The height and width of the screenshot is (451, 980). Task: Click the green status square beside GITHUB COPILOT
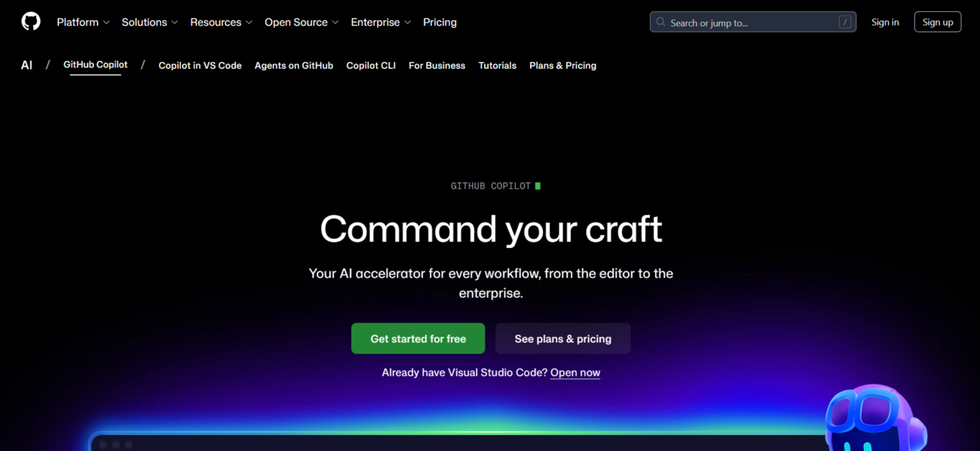pos(537,185)
